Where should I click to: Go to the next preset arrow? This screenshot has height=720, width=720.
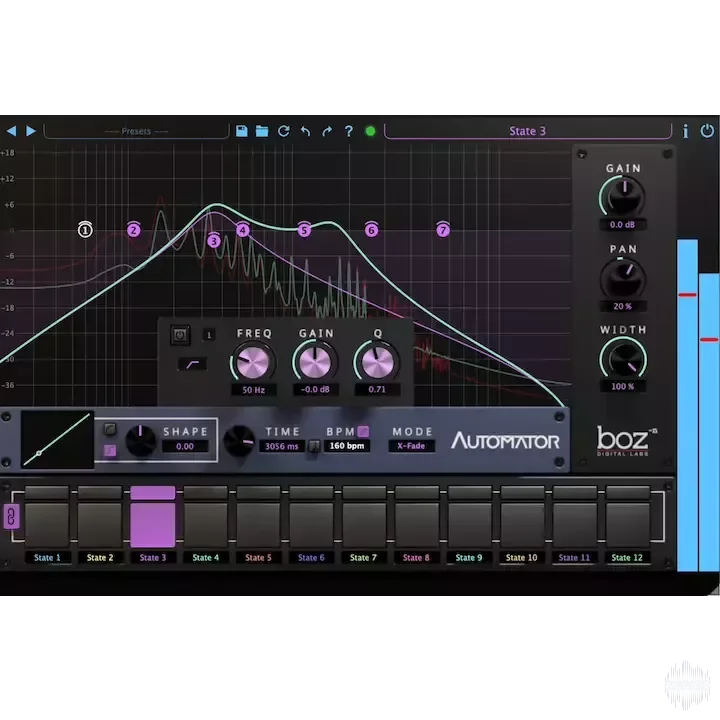click(31, 131)
